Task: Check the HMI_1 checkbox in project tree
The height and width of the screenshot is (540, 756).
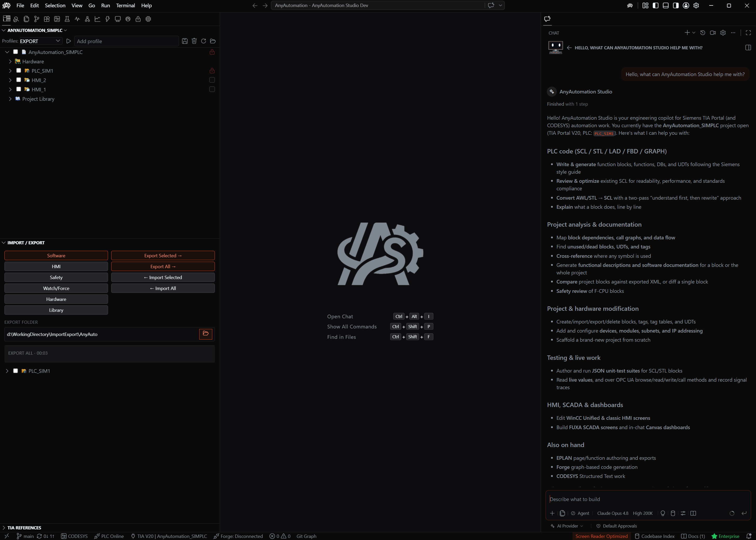Action: pyautogui.click(x=19, y=89)
